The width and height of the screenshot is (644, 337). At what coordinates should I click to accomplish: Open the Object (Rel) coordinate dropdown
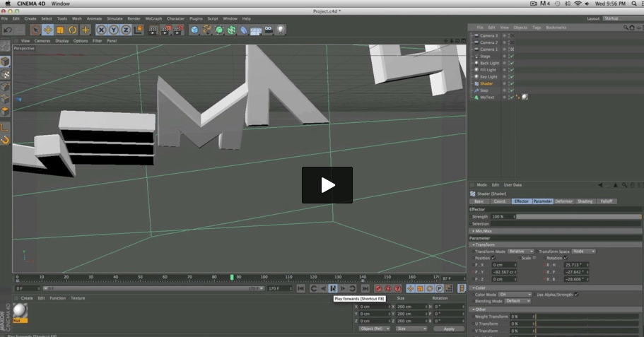point(375,329)
